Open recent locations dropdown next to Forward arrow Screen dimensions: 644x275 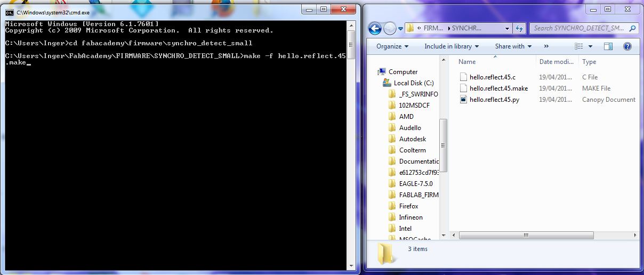pos(400,28)
